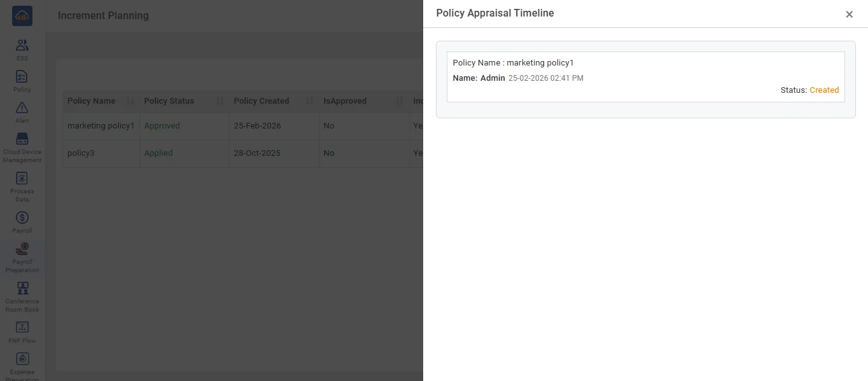Click the app logo at top-left

(x=22, y=16)
